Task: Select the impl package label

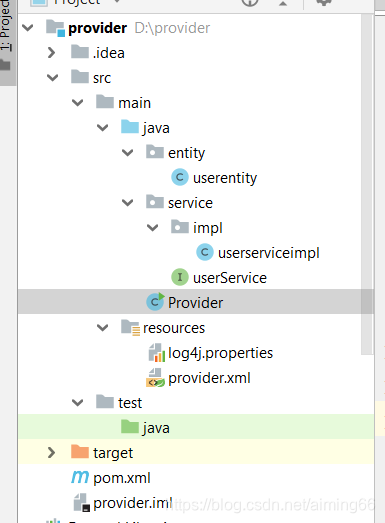Action: pyautogui.click(x=208, y=228)
